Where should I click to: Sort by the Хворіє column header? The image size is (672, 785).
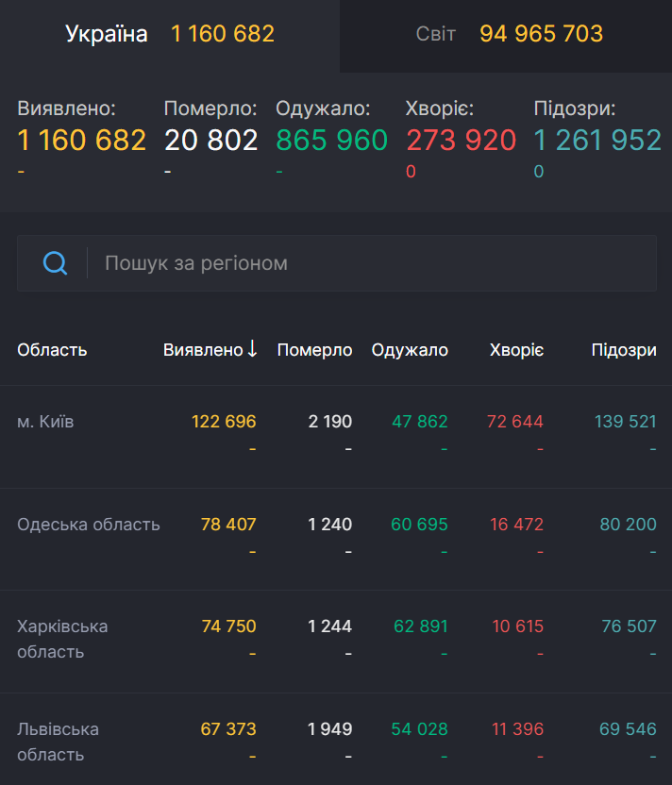click(516, 350)
